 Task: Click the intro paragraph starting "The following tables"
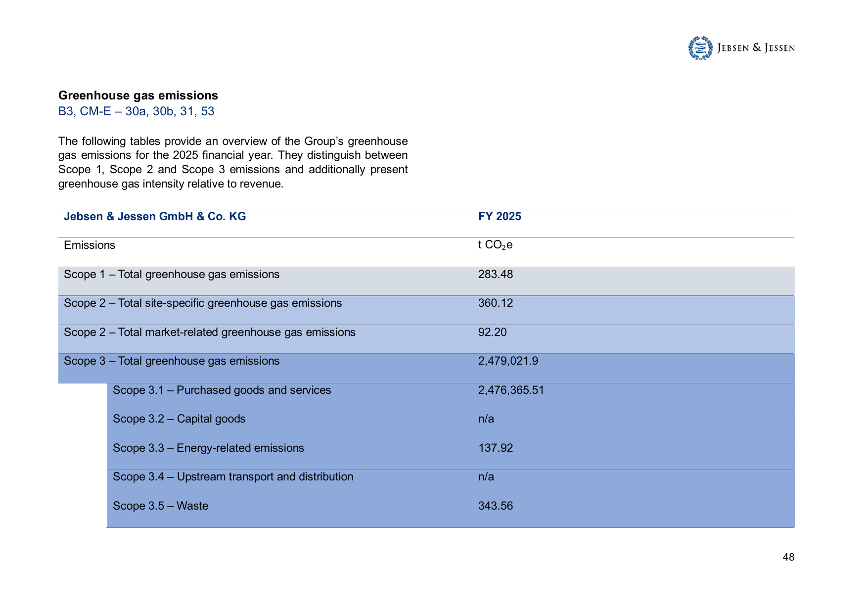(233, 163)
